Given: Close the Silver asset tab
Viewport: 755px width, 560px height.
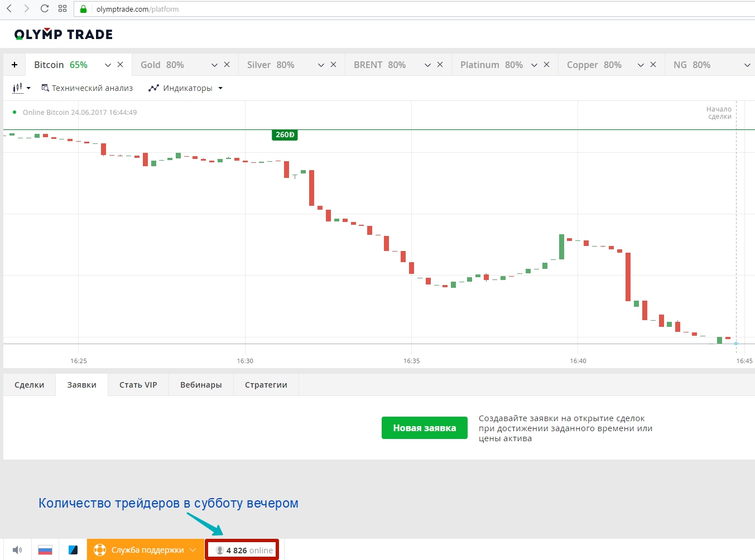Looking at the screenshot, I should coord(333,65).
